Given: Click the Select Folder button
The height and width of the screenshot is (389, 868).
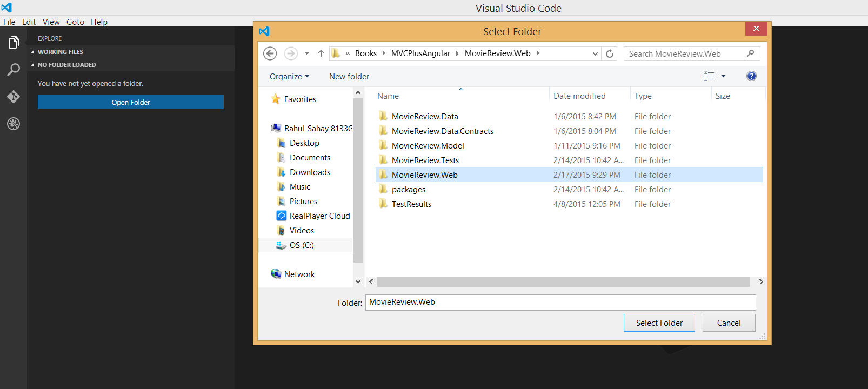Looking at the screenshot, I should 659,323.
